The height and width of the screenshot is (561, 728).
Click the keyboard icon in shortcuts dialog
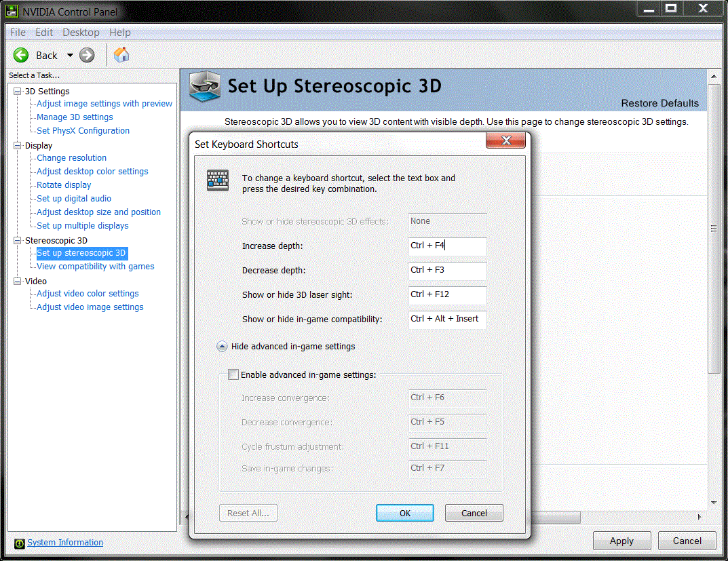tap(218, 180)
